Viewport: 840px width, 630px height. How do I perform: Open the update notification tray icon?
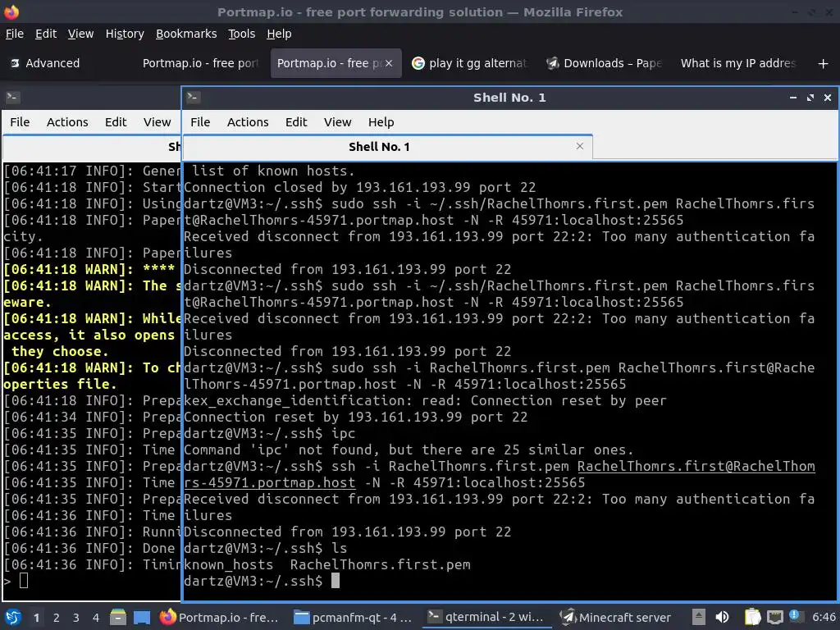pyautogui.click(x=795, y=615)
